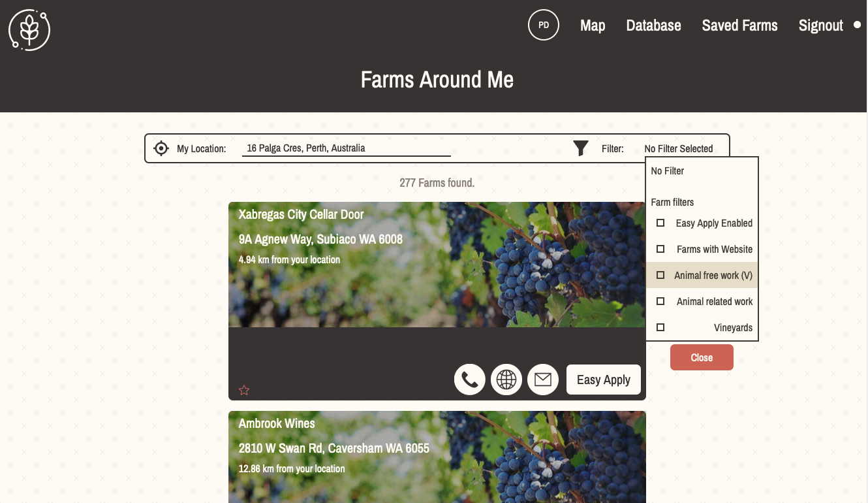868x503 pixels.
Task: Navigate to Saved Farms
Action: point(739,25)
